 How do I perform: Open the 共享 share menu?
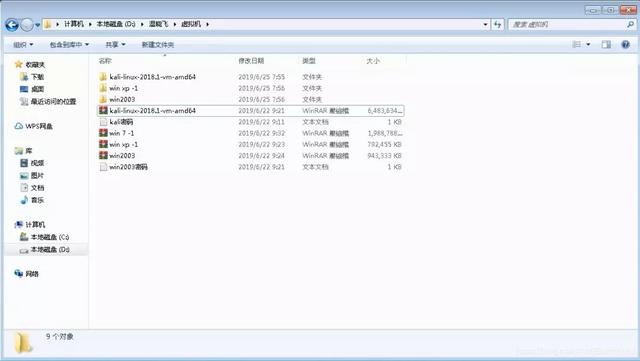tap(115, 45)
